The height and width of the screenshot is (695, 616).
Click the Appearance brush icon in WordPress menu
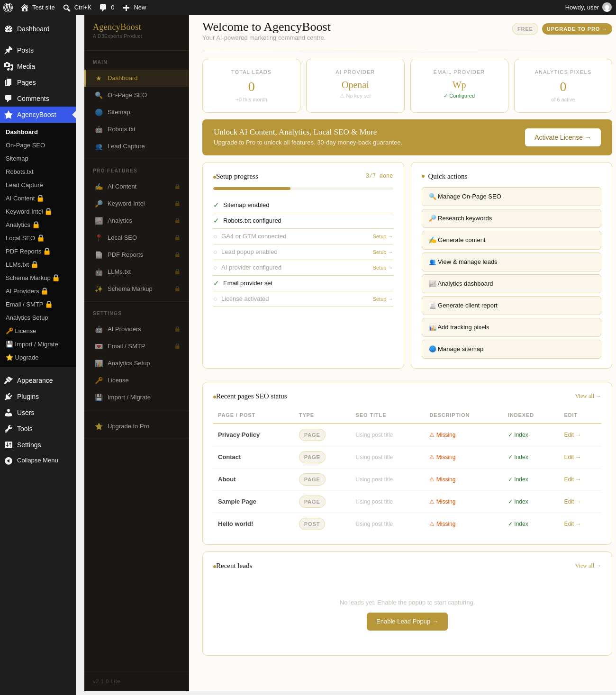[9, 380]
